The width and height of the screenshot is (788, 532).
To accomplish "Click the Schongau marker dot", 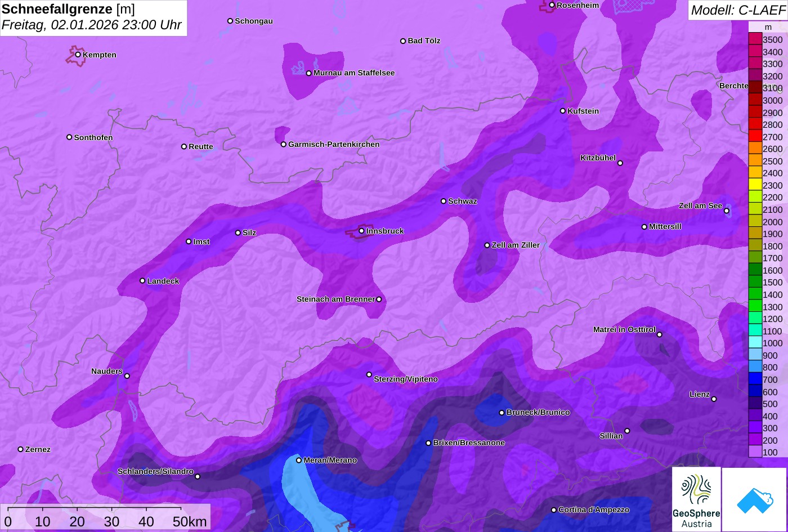I will pyautogui.click(x=230, y=21).
